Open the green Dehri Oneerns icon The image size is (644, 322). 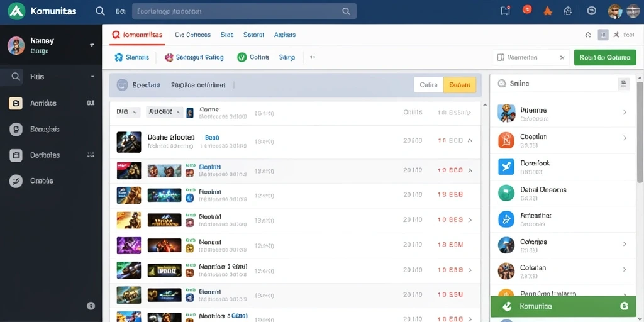point(506,193)
